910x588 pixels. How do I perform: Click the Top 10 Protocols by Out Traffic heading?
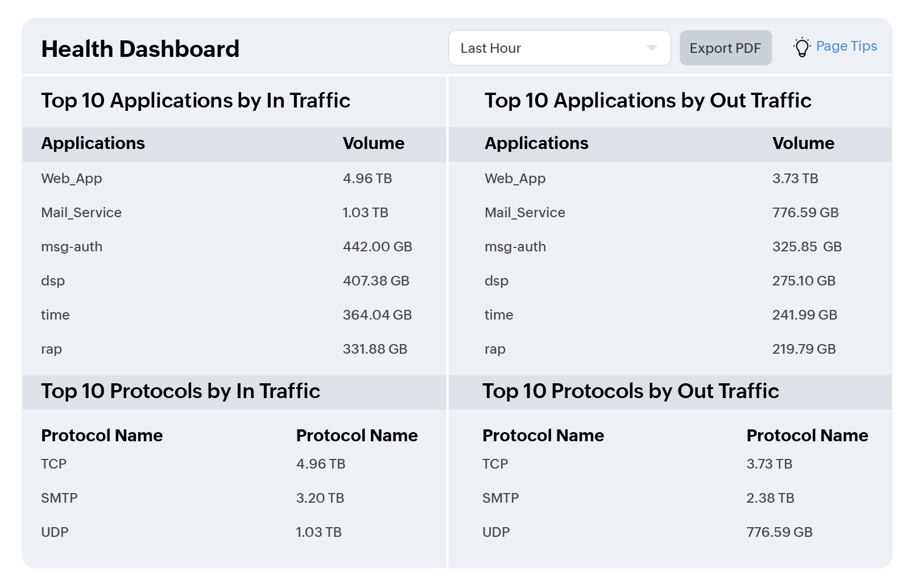tap(631, 391)
